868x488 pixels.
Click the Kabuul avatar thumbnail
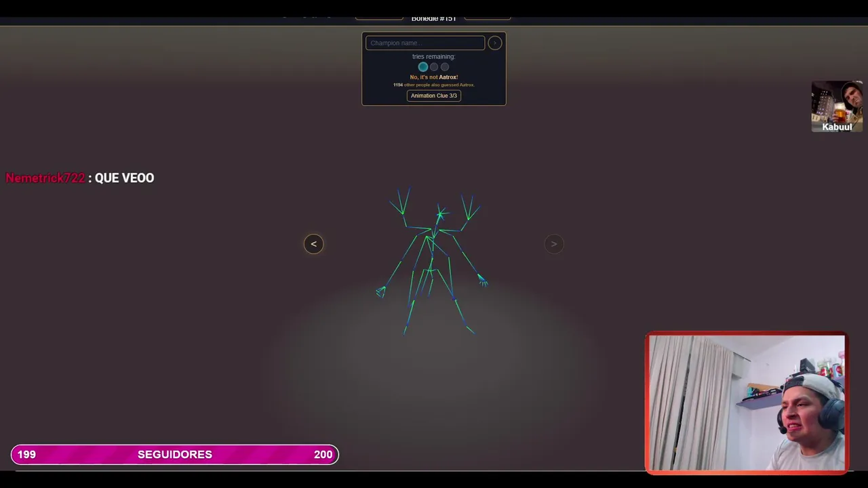pos(837,106)
